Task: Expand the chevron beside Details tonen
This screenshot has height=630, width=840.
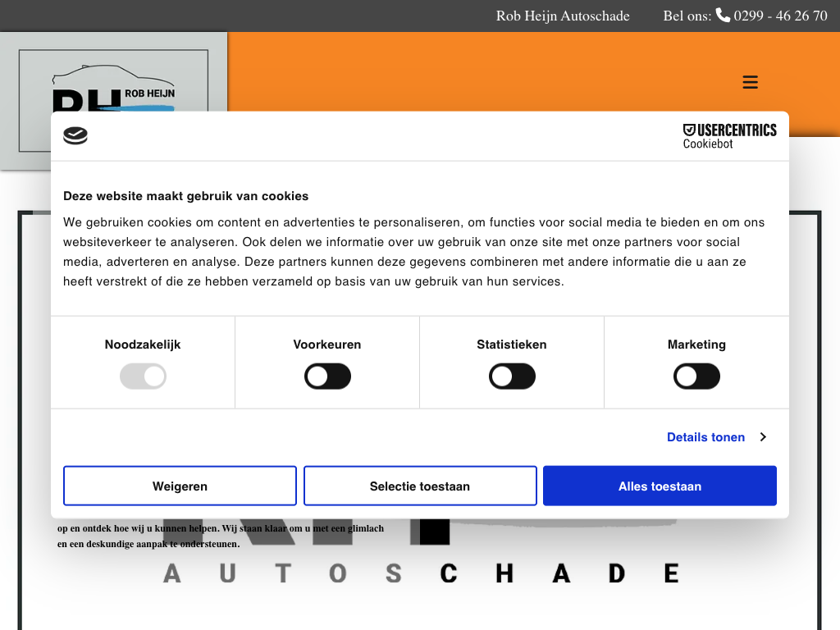Action: click(x=763, y=437)
